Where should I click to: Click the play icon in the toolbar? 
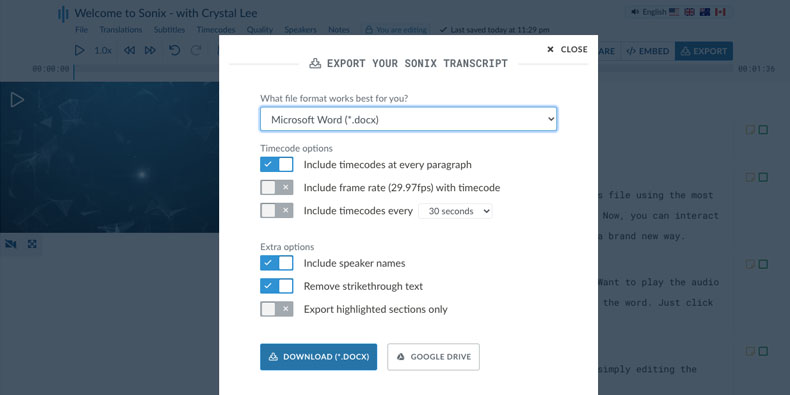pyautogui.click(x=80, y=50)
